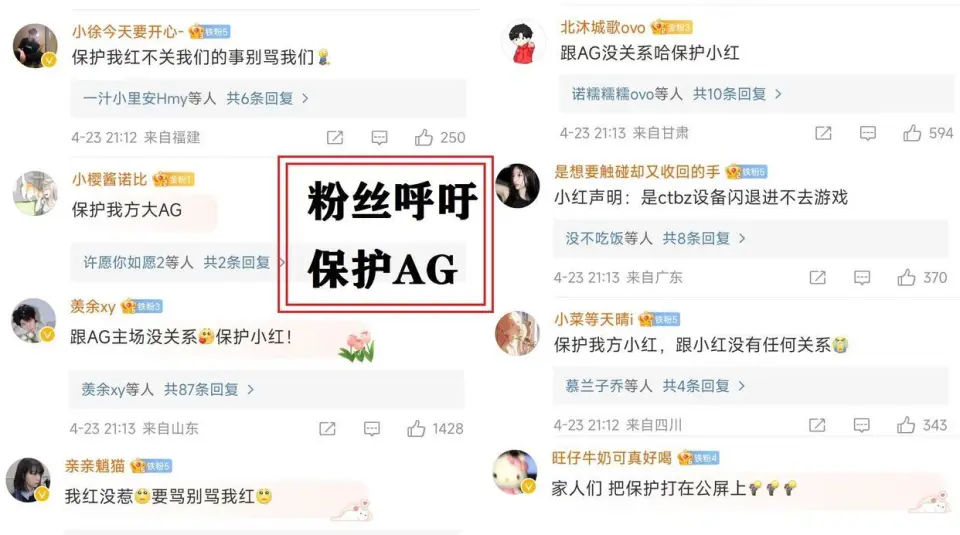Expand the 共6条回复 reply thread
This screenshot has height=535, width=960.
[x=195, y=98]
